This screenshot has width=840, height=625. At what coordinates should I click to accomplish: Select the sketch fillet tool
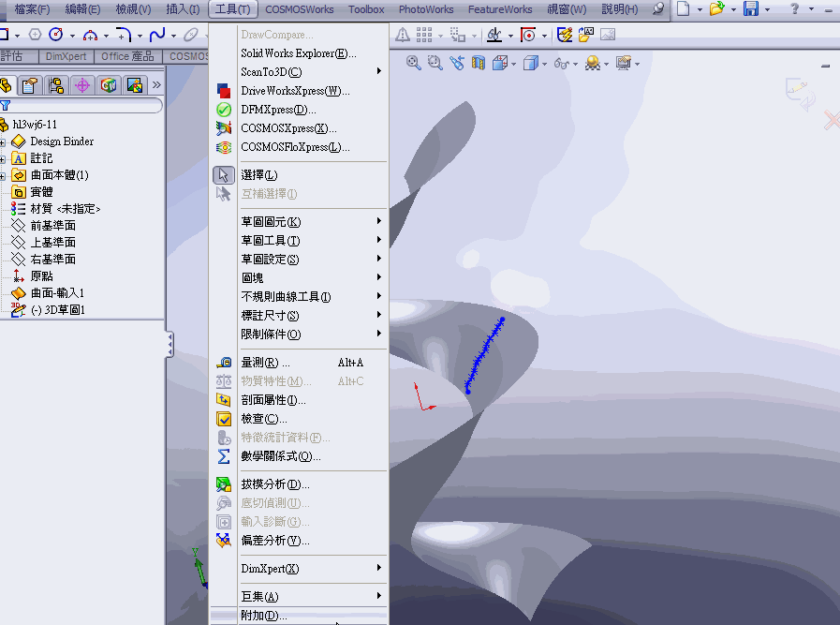coord(124,35)
